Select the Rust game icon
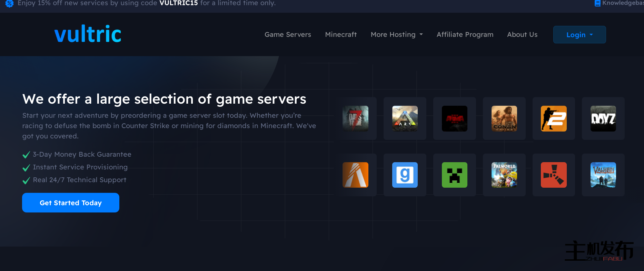644x271 pixels. coord(554,175)
